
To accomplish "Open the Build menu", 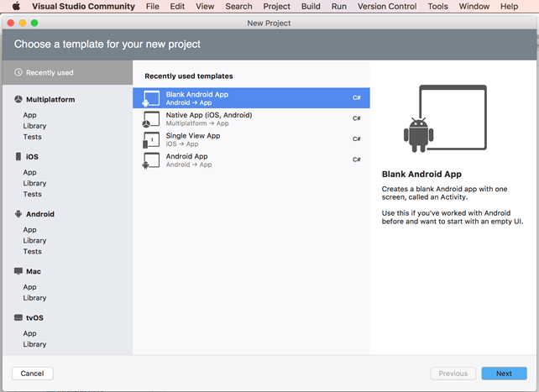I will click(311, 6).
